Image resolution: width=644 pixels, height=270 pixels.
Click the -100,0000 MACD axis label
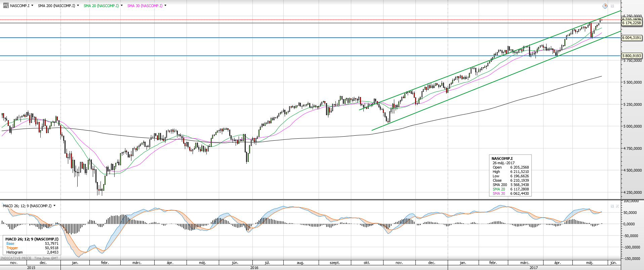point(632,247)
